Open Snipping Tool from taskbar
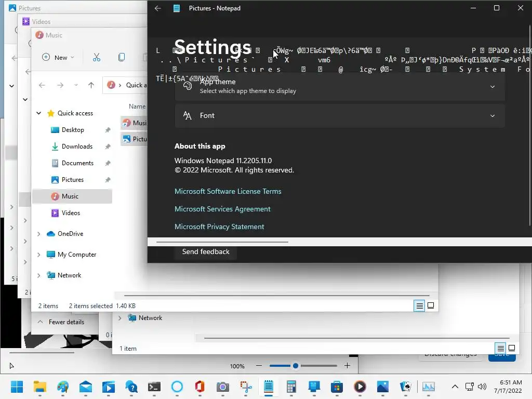This screenshot has width=532, height=399. point(246,387)
